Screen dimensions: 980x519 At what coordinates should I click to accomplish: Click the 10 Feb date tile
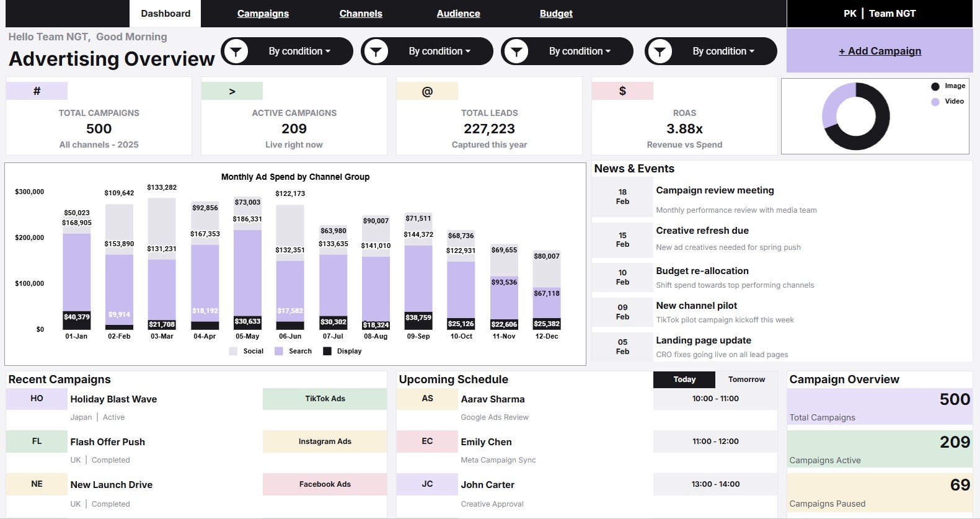click(x=622, y=277)
